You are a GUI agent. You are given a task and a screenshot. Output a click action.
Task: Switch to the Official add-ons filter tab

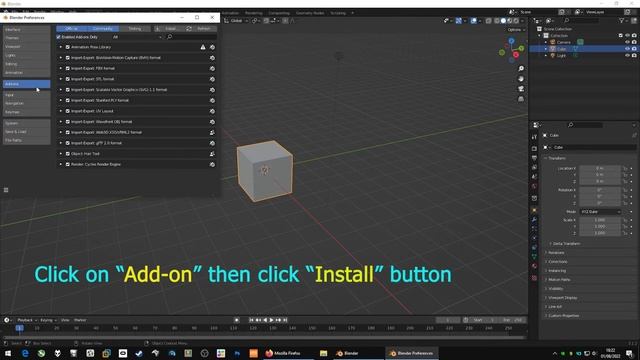72,29
